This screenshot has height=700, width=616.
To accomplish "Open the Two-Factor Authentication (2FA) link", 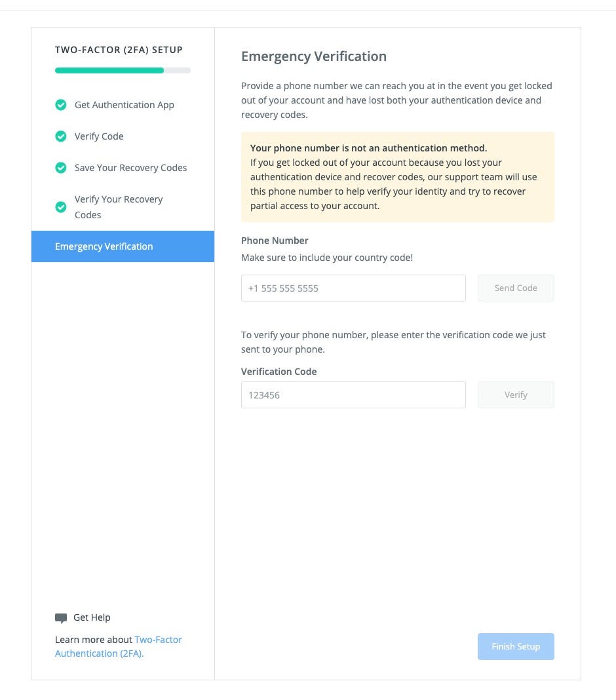I will click(119, 646).
